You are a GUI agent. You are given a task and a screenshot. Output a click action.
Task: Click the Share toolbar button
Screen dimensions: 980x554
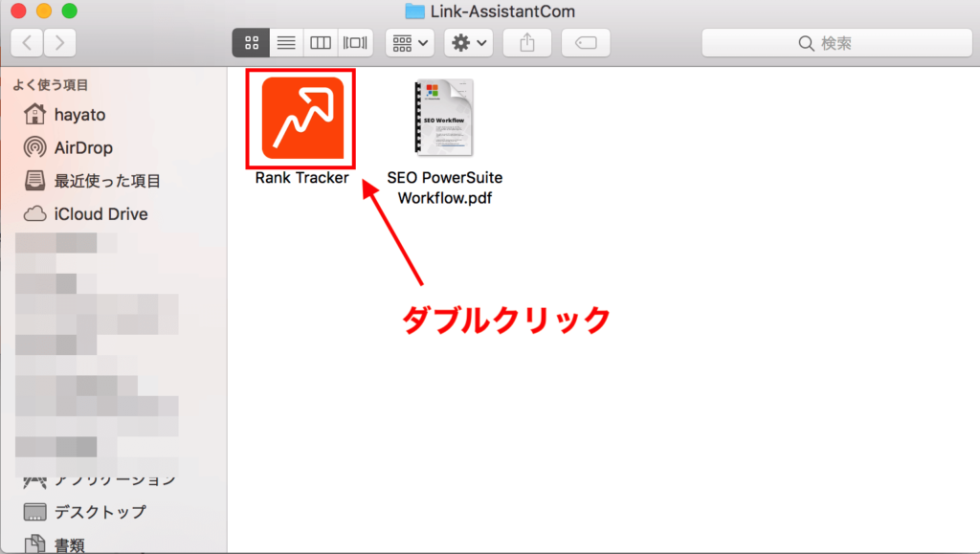[527, 43]
